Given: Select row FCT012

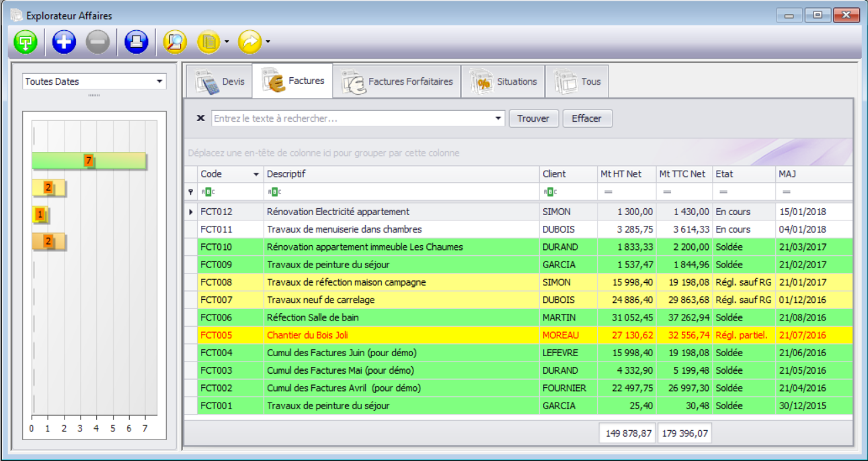Looking at the screenshot, I should coord(518,212).
